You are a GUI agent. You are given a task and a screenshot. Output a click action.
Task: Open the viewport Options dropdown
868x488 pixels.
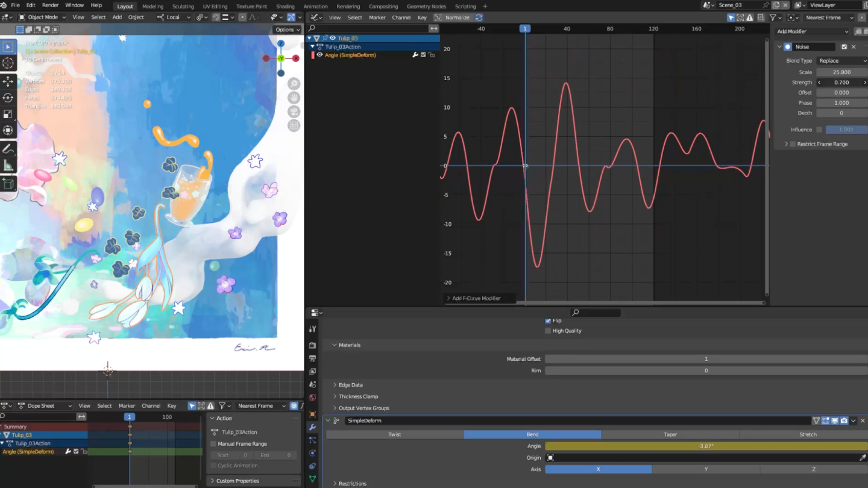(x=287, y=30)
